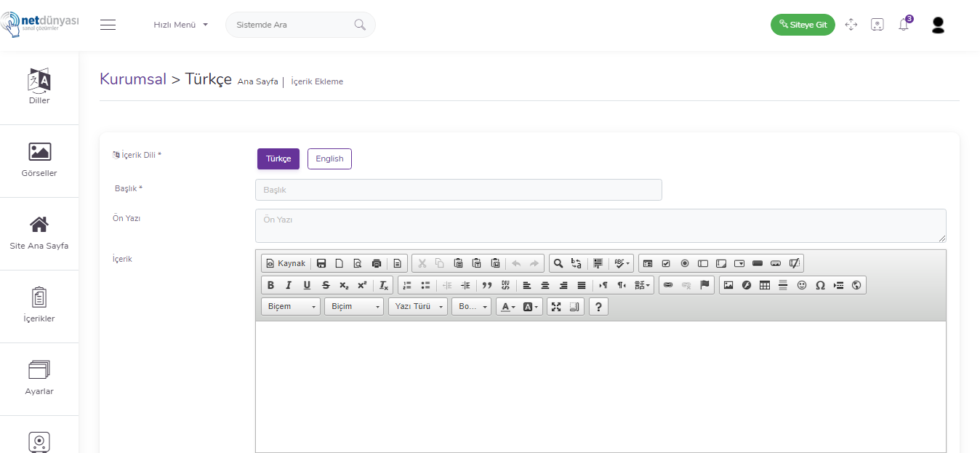Open Diller in the sidebar
This screenshot has height=453, width=980.
(39, 87)
